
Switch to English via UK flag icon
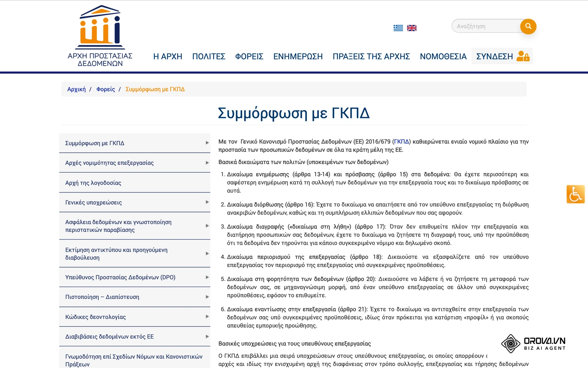tap(412, 28)
